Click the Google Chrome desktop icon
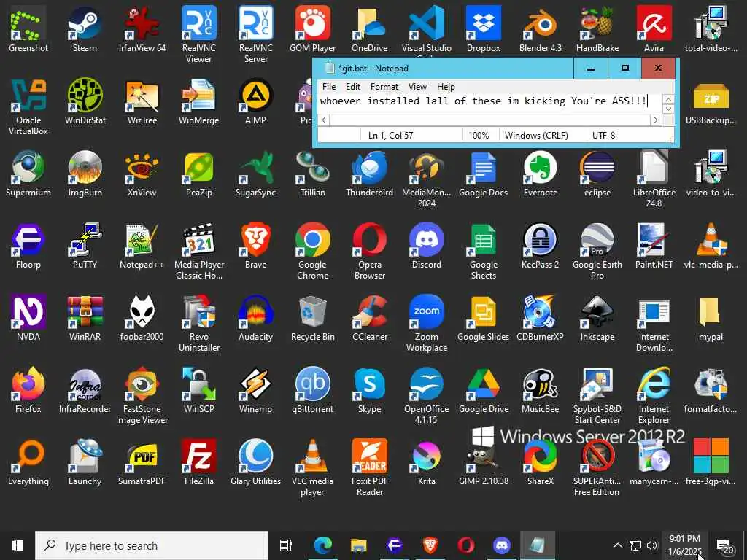Viewport: 747px width, 560px height. (x=312, y=251)
